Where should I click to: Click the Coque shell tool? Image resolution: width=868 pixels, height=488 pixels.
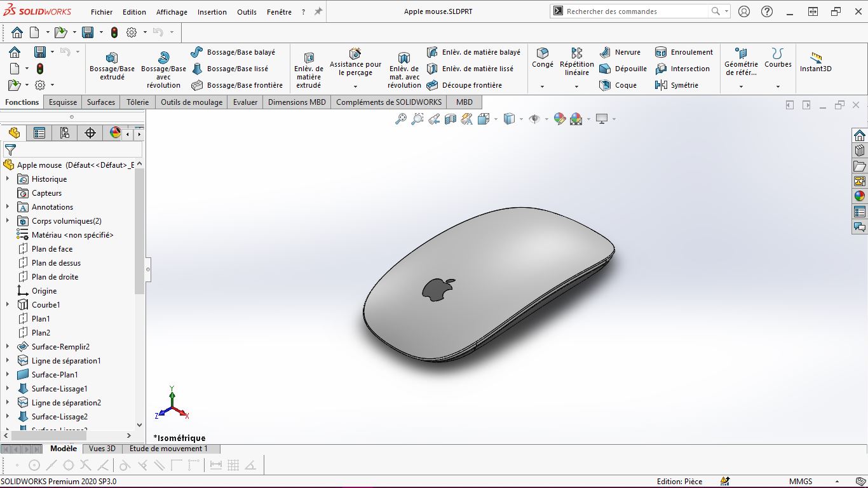click(618, 85)
